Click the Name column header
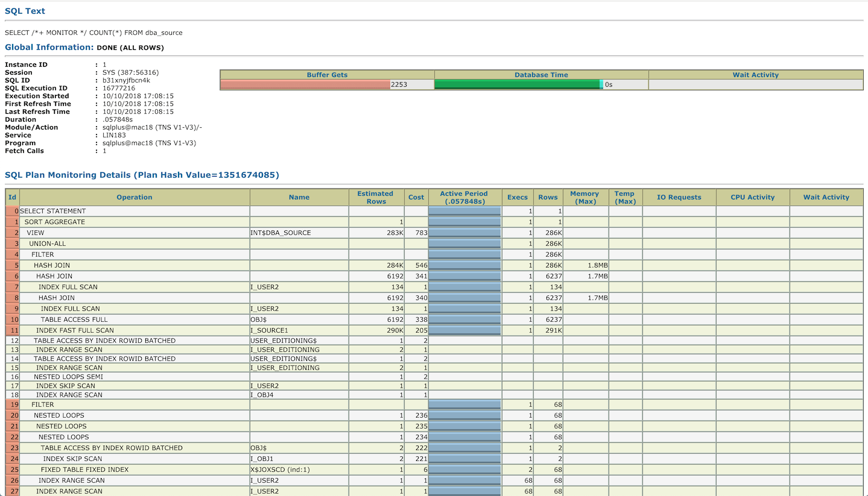Image resolution: width=868 pixels, height=496 pixels. tap(299, 197)
